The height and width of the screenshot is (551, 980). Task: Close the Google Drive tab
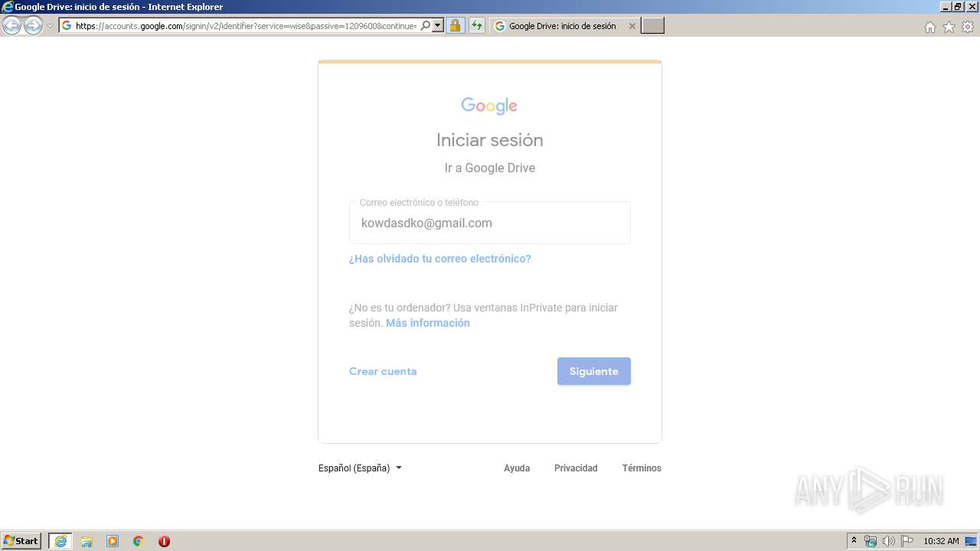632,26
